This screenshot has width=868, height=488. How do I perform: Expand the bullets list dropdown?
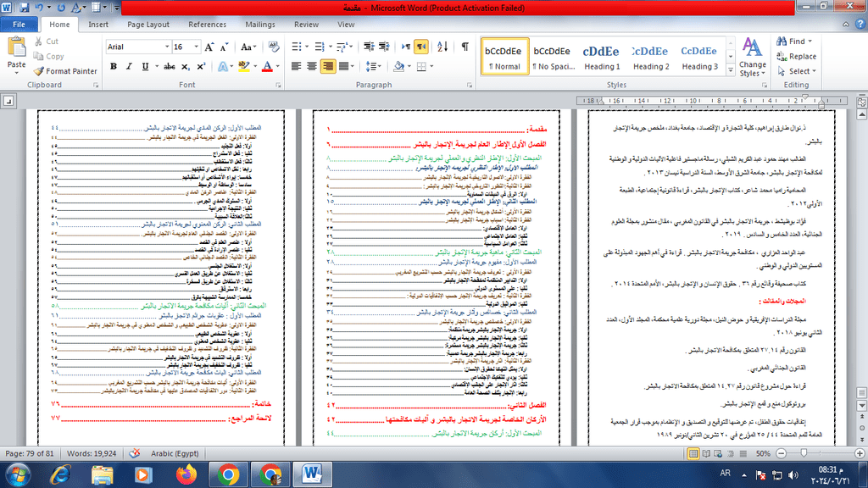pos(307,47)
